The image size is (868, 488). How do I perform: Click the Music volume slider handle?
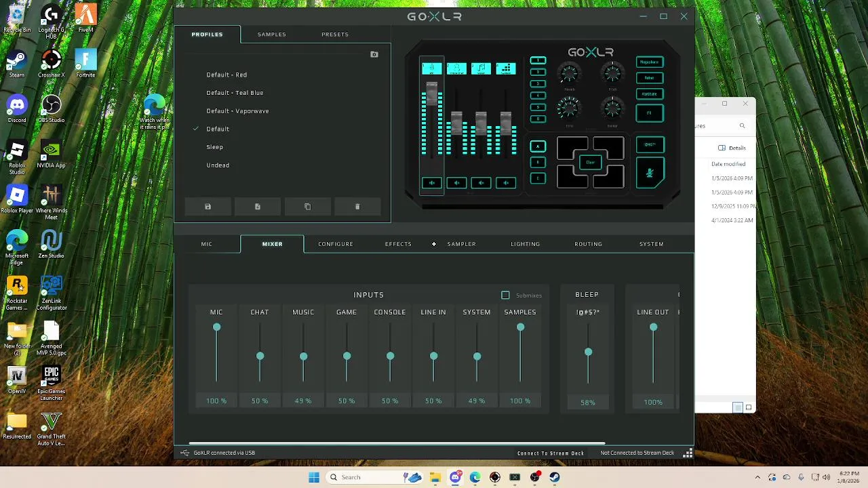pyautogui.click(x=303, y=357)
